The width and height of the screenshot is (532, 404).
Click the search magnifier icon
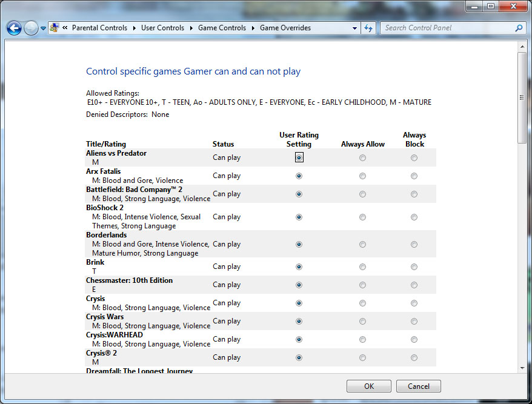(519, 28)
